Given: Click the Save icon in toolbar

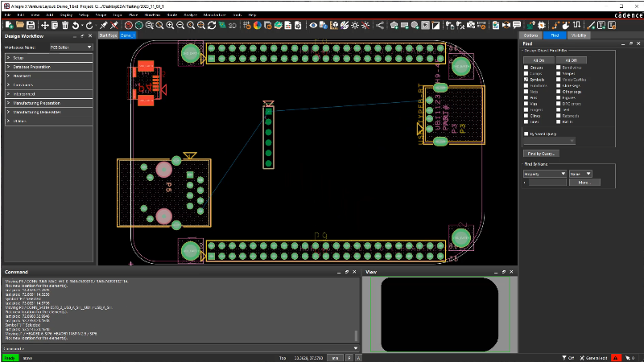Looking at the screenshot, I should tap(30, 25).
